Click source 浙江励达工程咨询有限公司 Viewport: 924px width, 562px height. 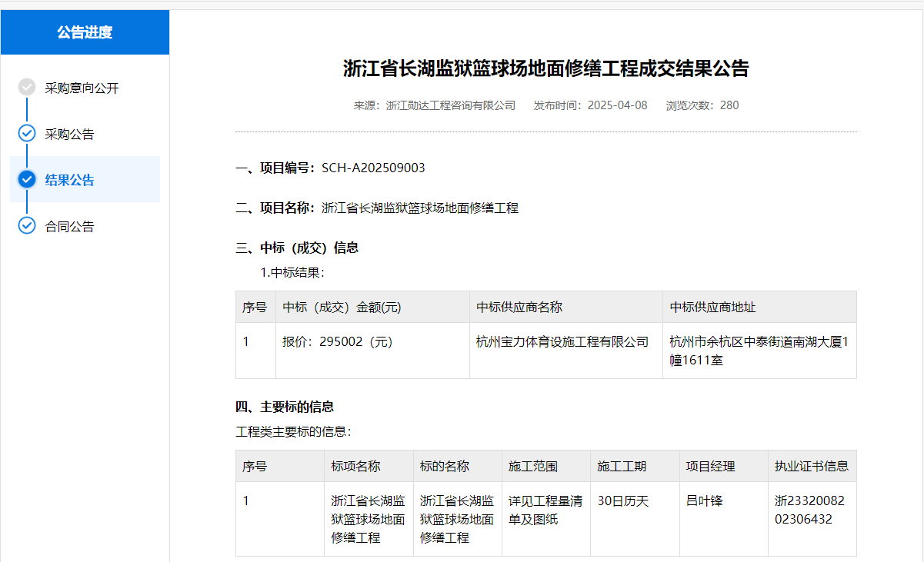(450, 105)
